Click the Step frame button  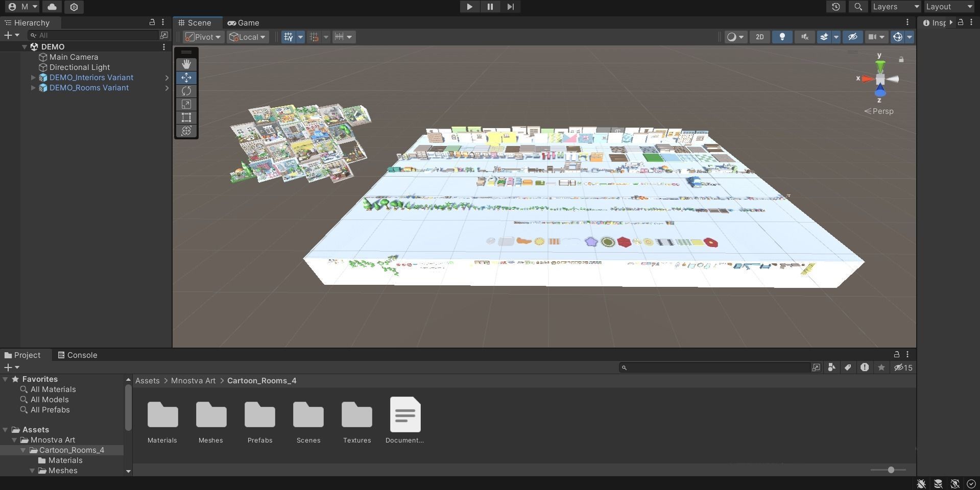[510, 7]
